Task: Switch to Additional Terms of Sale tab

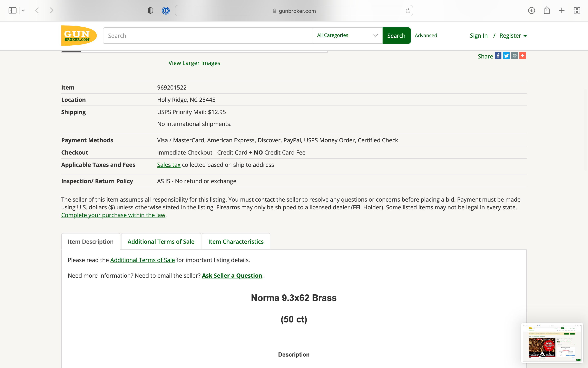Action: [161, 241]
